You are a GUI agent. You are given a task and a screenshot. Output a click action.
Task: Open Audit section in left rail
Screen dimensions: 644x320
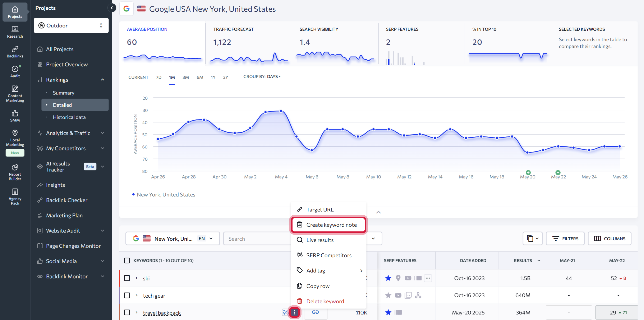[15, 71]
